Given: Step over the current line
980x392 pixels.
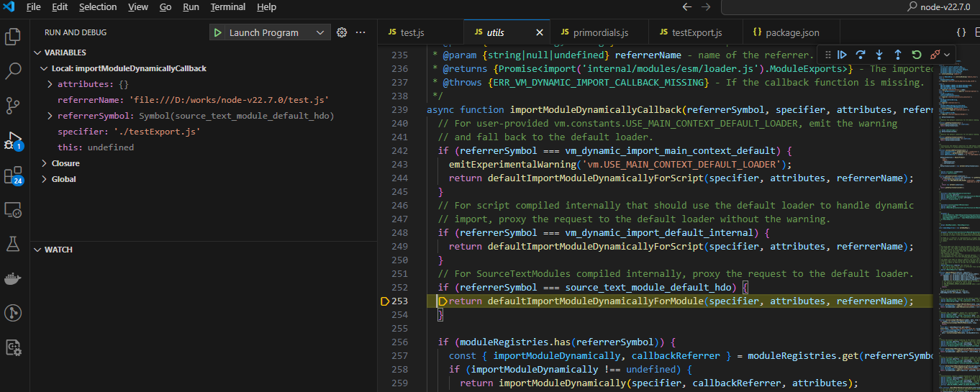Looking at the screenshot, I should point(861,55).
